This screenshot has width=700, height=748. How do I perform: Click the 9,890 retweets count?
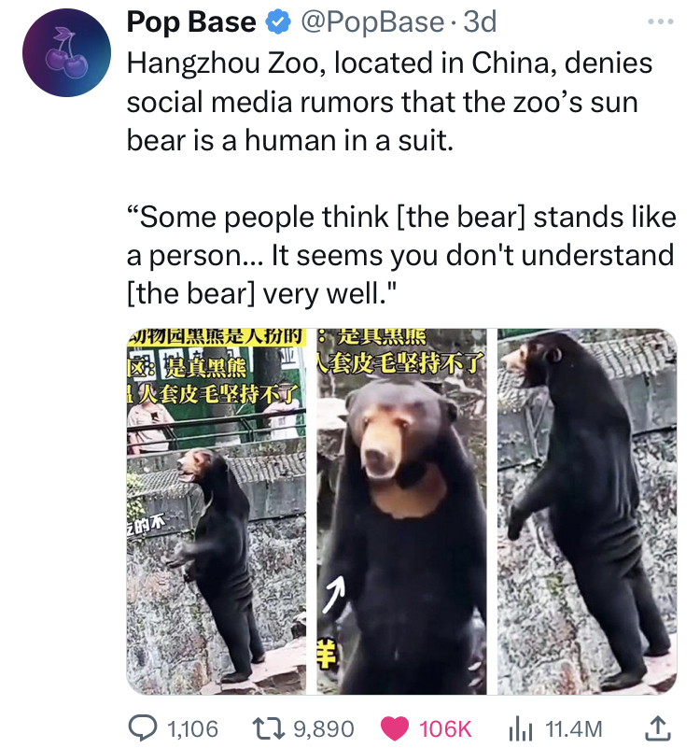tap(324, 729)
